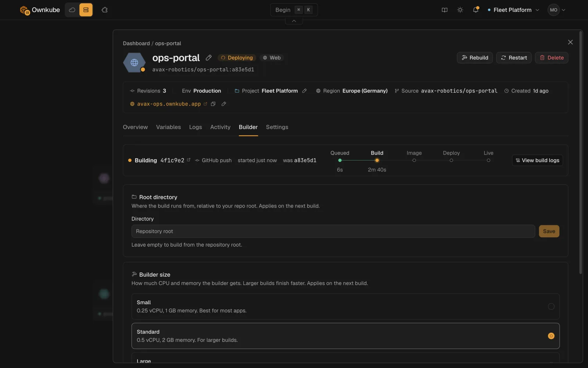Click the Rebuild button
Screen dimensions: 588x368
click(x=475, y=58)
